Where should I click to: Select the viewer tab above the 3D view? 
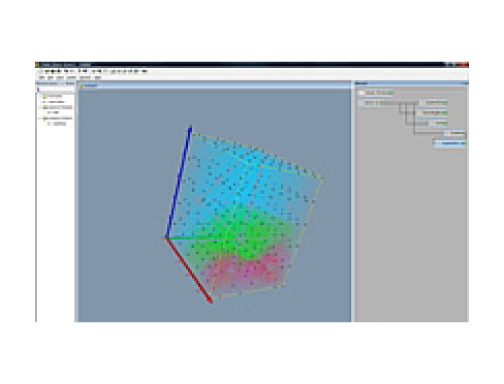tap(89, 86)
